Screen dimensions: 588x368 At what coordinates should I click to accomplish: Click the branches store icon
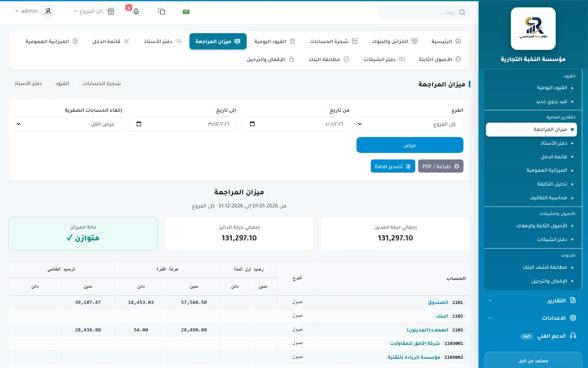click(111, 11)
